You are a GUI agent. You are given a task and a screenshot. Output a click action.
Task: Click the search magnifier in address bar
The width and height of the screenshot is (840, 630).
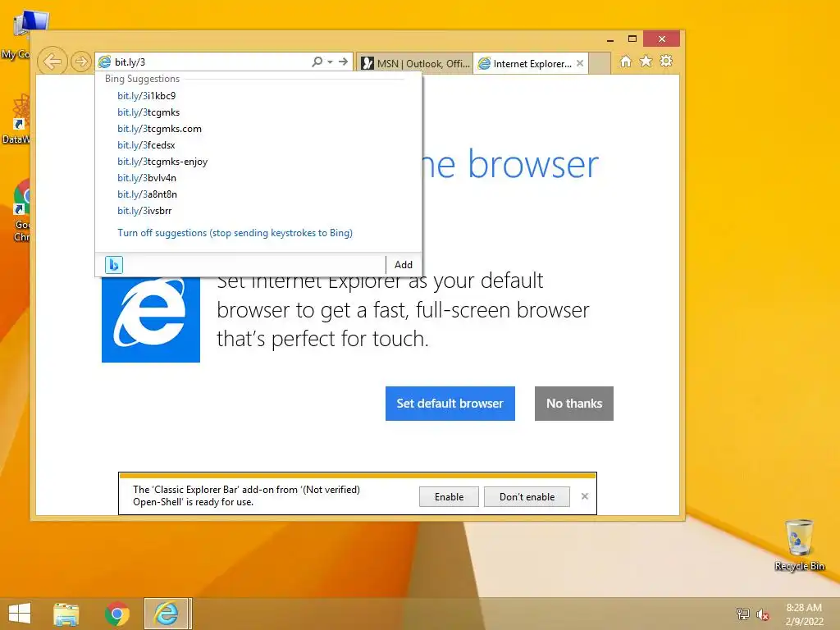317,62
